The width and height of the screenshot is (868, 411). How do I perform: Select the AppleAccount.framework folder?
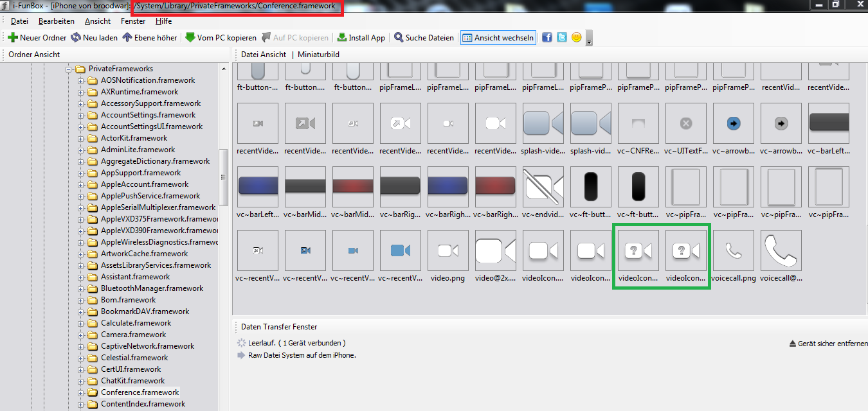144,184
